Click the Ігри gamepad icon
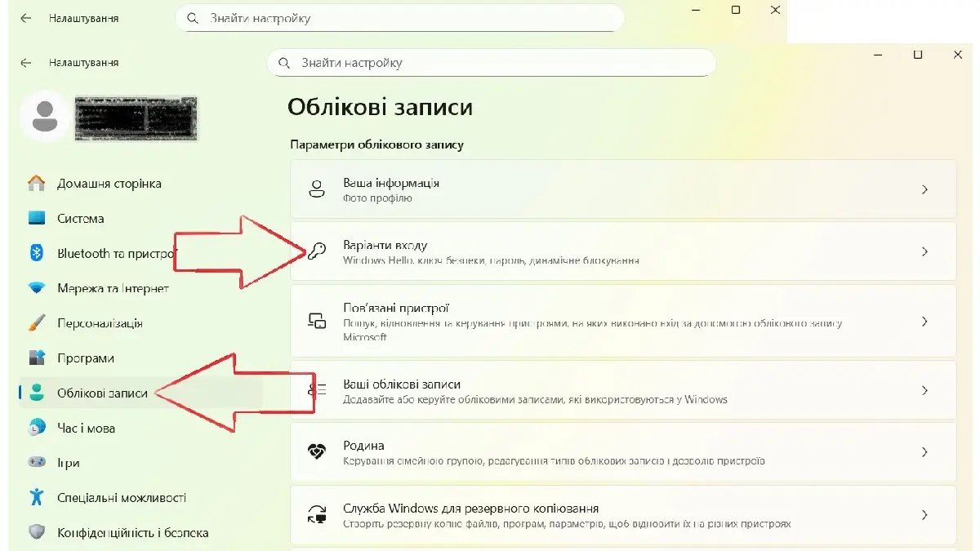This screenshot has height=551, width=980. click(x=37, y=463)
